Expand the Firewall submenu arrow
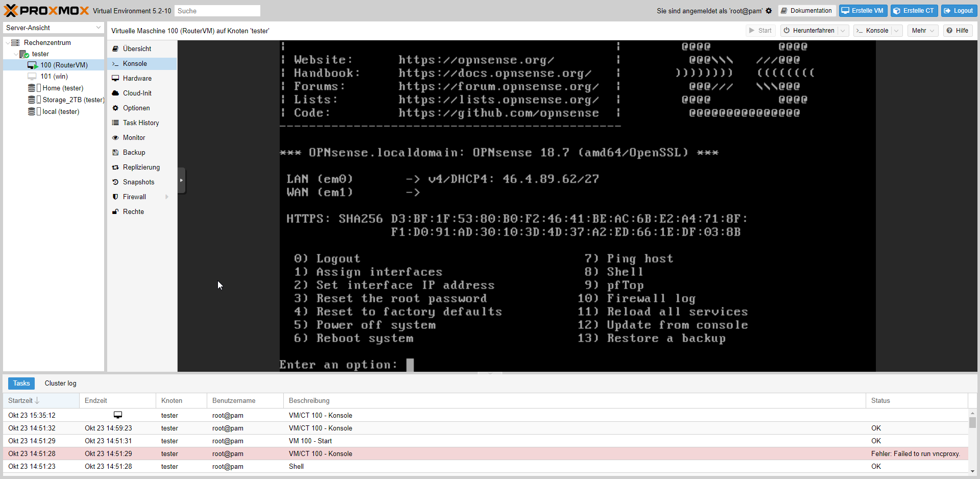This screenshot has height=479, width=980. click(167, 197)
